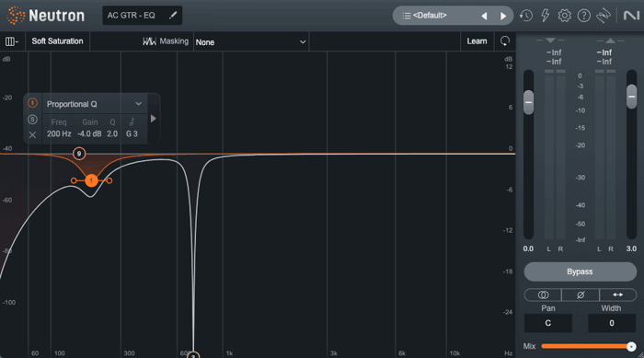644x358 pixels.
Task: Click the musical note pitch icon
Action: click(x=132, y=121)
